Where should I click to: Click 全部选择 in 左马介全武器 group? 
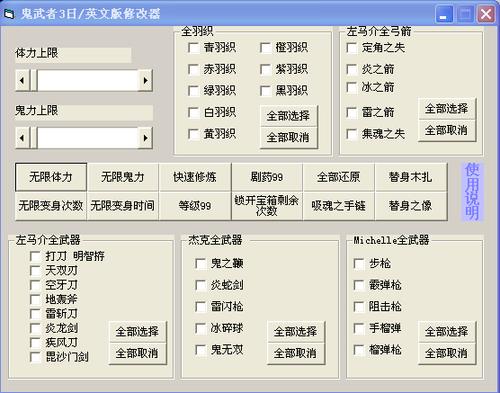pyautogui.click(x=137, y=332)
